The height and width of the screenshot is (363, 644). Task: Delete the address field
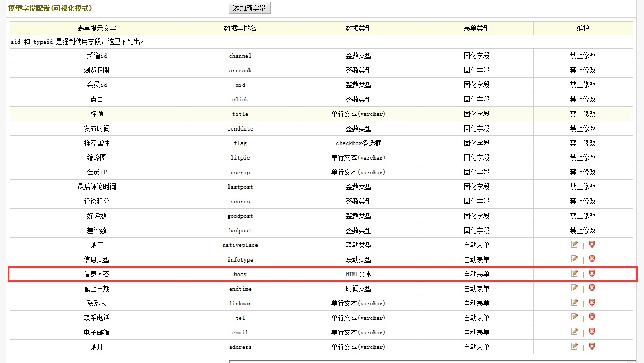pos(592,347)
